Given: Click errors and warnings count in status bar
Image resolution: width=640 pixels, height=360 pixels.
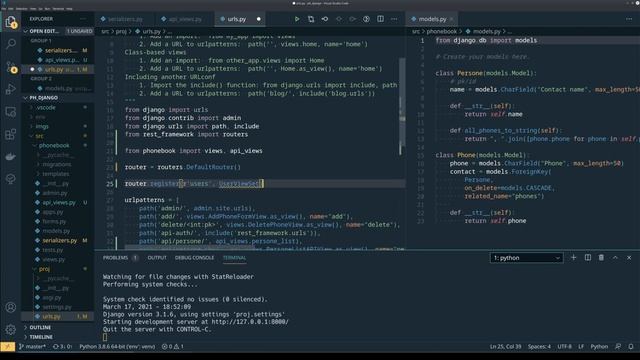Looking at the screenshot, I should pyautogui.click(x=173, y=347).
